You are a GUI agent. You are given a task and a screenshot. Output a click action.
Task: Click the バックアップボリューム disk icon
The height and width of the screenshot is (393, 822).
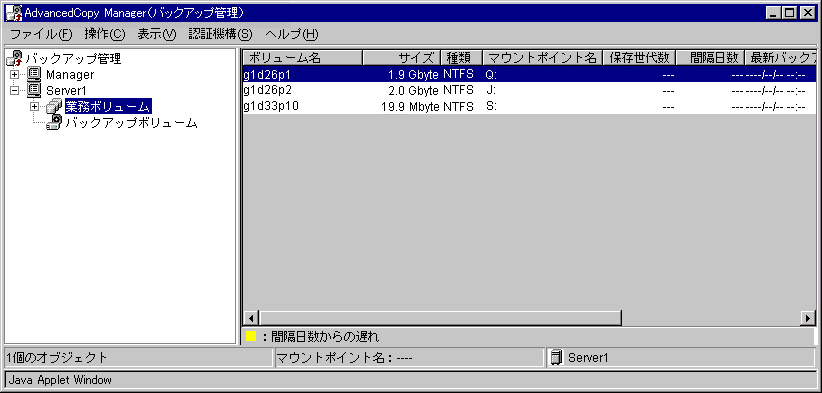54,123
